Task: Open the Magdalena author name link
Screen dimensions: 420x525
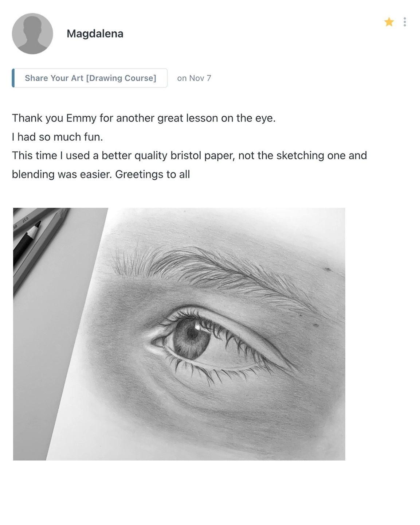Action: [95, 34]
